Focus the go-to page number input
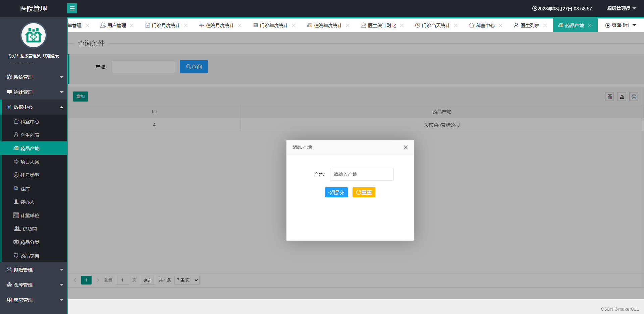Image resolution: width=644 pixels, height=314 pixels. [x=122, y=280]
